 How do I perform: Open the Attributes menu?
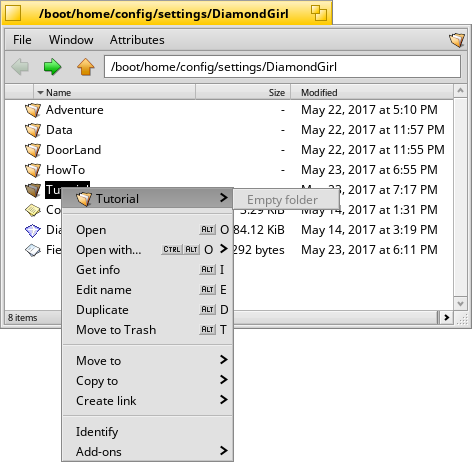pos(137,40)
